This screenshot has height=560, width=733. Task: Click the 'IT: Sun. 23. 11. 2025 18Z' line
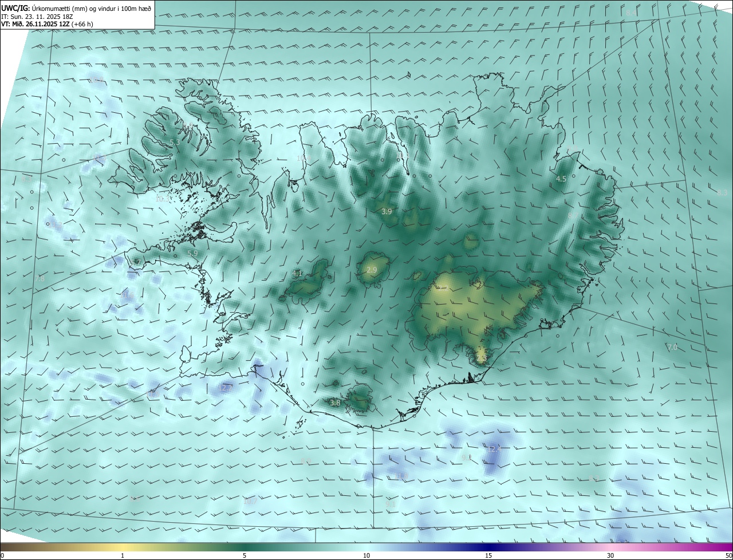point(36,17)
